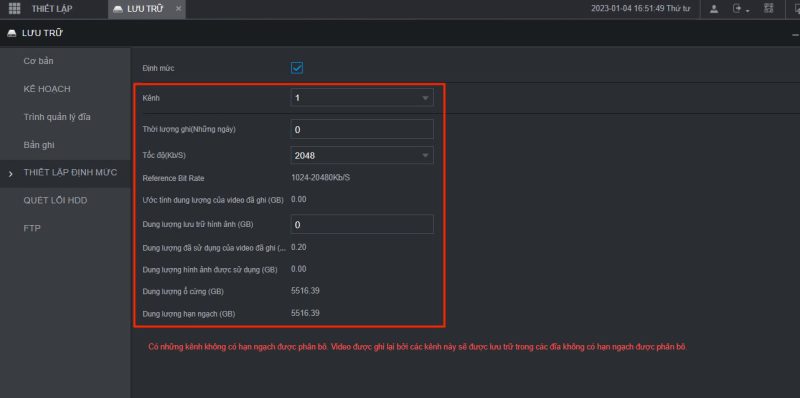
Task: Click the storage disk icon on LƯU TRỮ tab
Action: (118, 9)
